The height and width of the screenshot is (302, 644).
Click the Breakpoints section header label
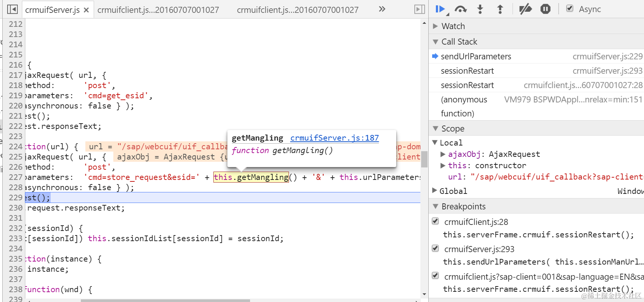(x=463, y=206)
